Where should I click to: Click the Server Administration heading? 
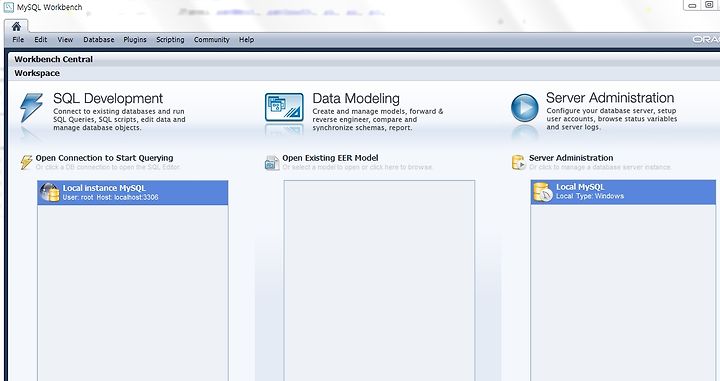[x=610, y=98]
